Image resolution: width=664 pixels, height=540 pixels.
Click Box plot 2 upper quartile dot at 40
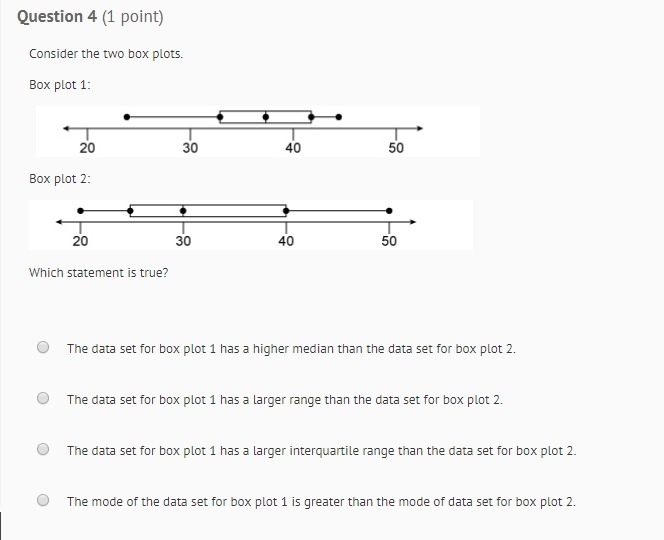click(x=286, y=210)
